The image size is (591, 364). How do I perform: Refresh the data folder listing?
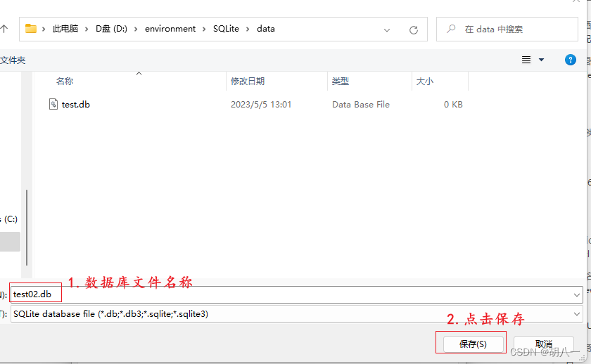[x=414, y=30]
